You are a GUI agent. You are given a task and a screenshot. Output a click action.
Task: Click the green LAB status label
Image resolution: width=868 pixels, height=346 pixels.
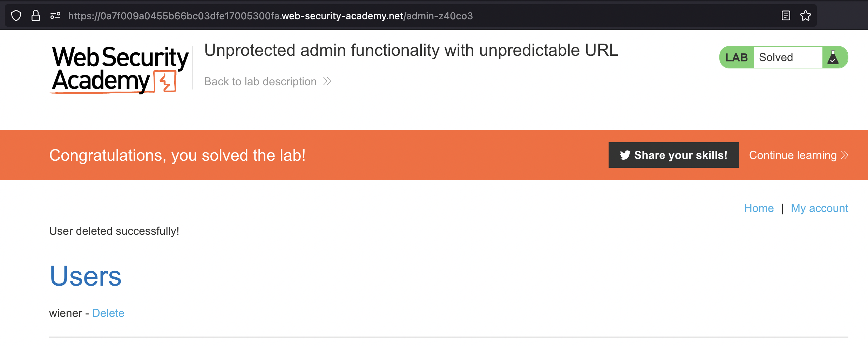pyautogui.click(x=736, y=57)
